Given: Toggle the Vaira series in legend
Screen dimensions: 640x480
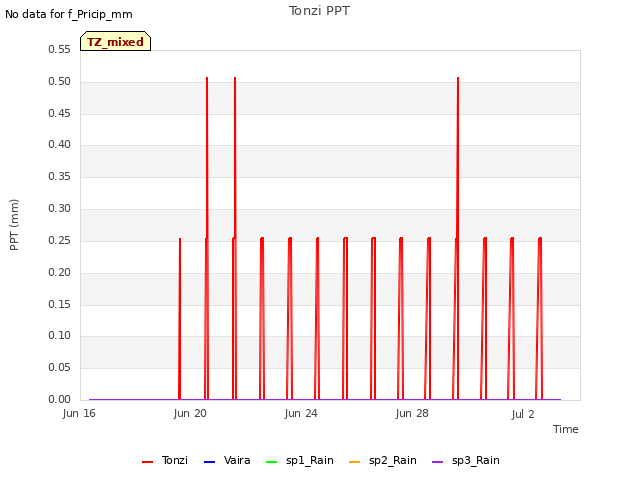Looking at the screenshot, I should [x=227, y=460].
